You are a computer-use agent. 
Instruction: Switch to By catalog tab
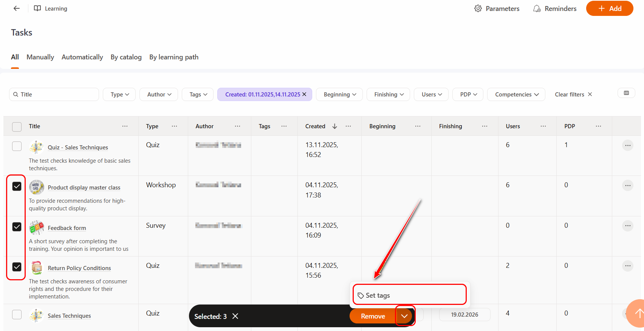(x=126, y=57)
